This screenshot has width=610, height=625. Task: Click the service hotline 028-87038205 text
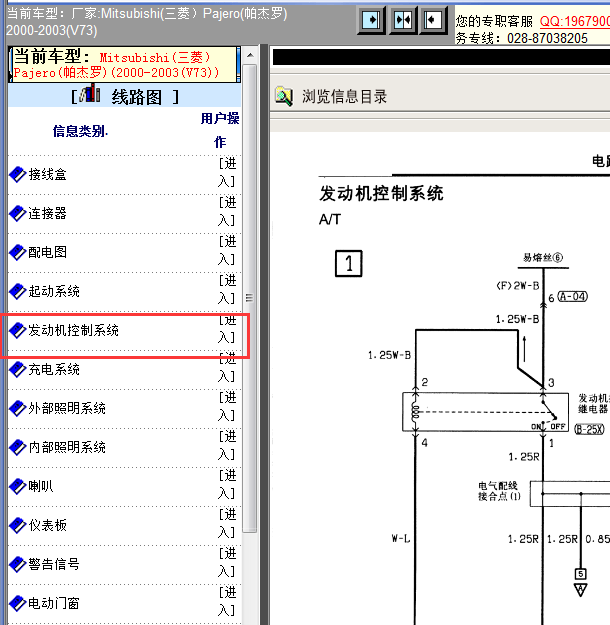coord(547,38)
